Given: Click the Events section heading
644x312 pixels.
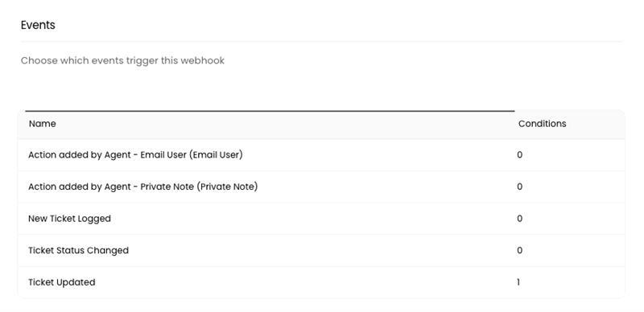Looking at the screenshot, I should click(38, 25).
